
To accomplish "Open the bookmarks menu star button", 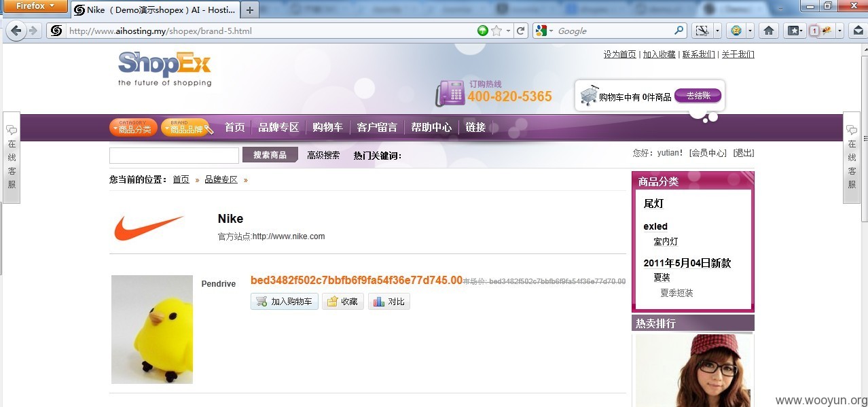I will click(794, 31).
